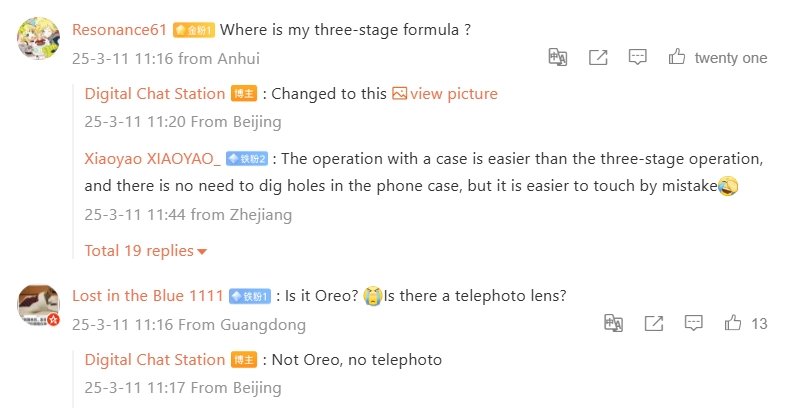Click Resonance61's avatar image

38,38
